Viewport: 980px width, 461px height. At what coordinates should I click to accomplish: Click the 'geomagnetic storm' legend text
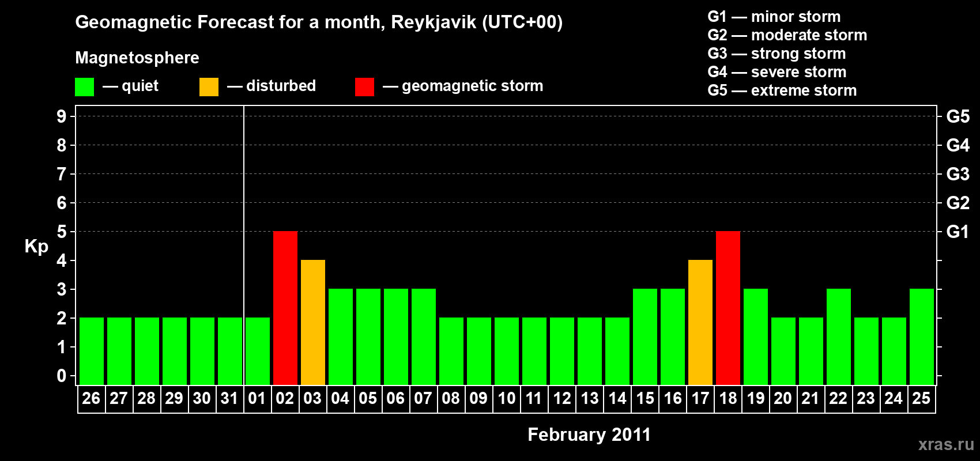click(473, 86)
